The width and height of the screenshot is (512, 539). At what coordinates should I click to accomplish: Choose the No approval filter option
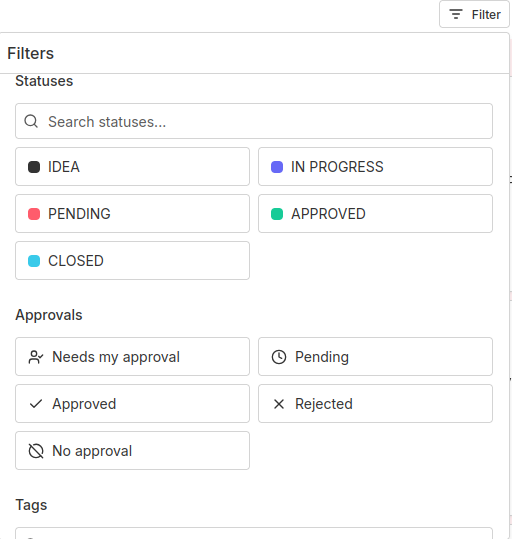(132, 451)
